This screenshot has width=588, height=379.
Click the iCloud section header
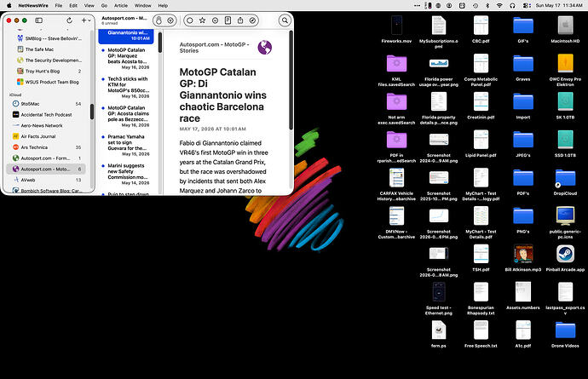coord(15,95)
